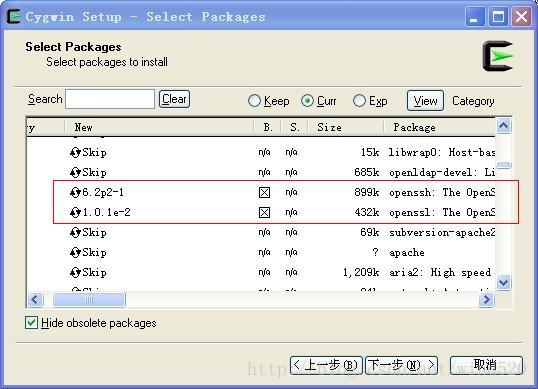This screenshot has width=538, height=389.
Task: Click the B. column header
Action: click(267, 128)
